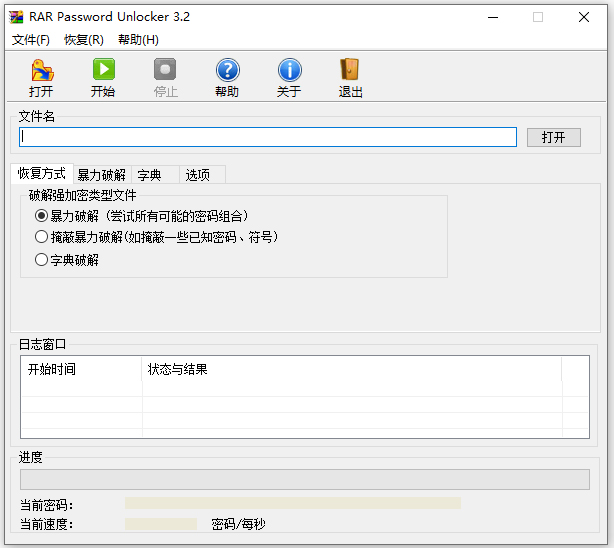614x548 pixels.
Task: Click the 当前速度 value field
Action: [x=161, y=524]
